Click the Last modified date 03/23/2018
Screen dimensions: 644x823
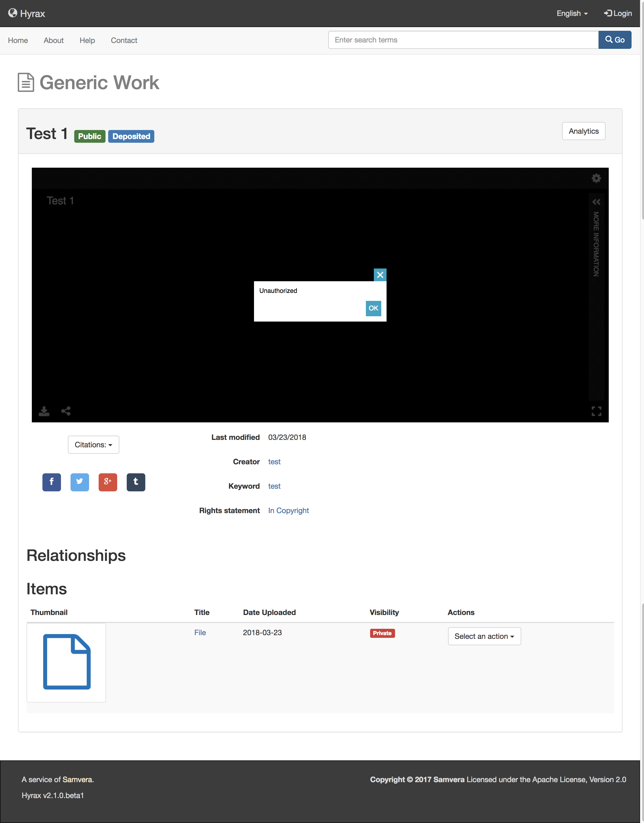(x=287, y=437)
